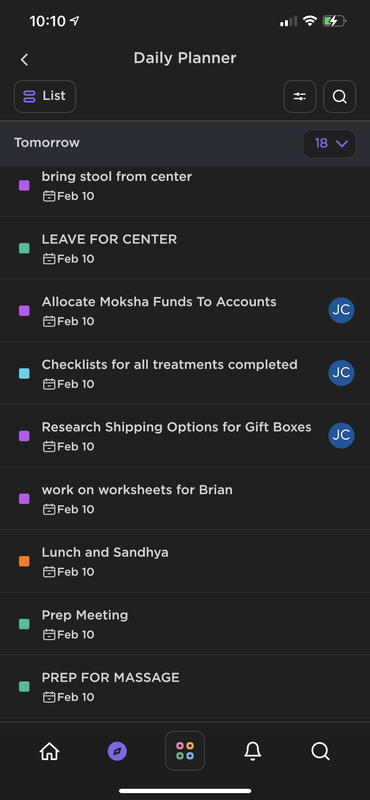Open the List view switcher
Viewport: 370px width, 800px height.
pos(45,96)
